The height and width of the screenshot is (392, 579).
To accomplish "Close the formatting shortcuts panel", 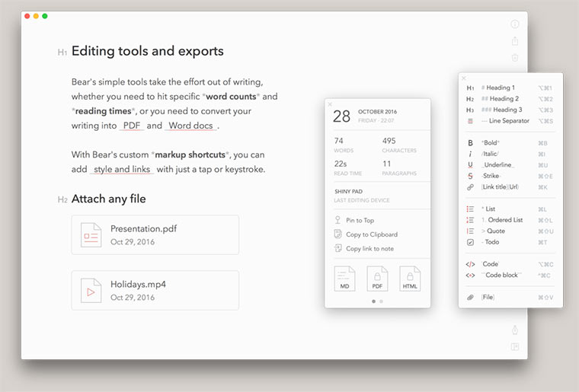I will point(464,78).
